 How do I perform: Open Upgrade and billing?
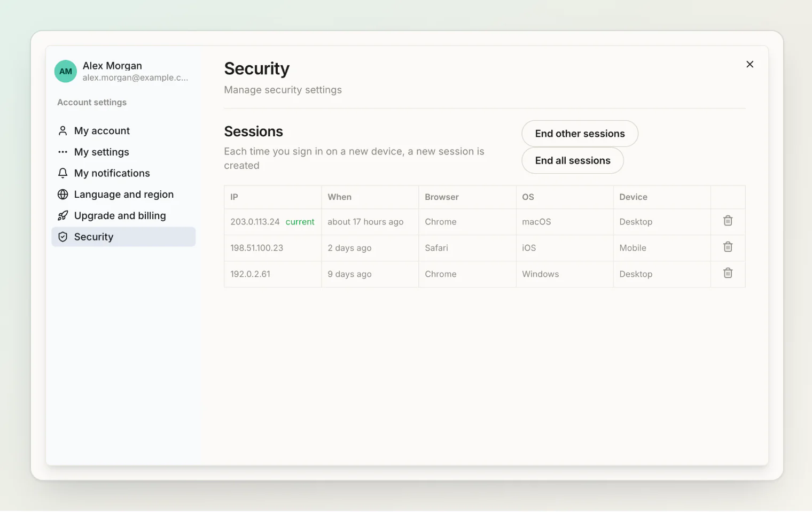coord(123,215)
